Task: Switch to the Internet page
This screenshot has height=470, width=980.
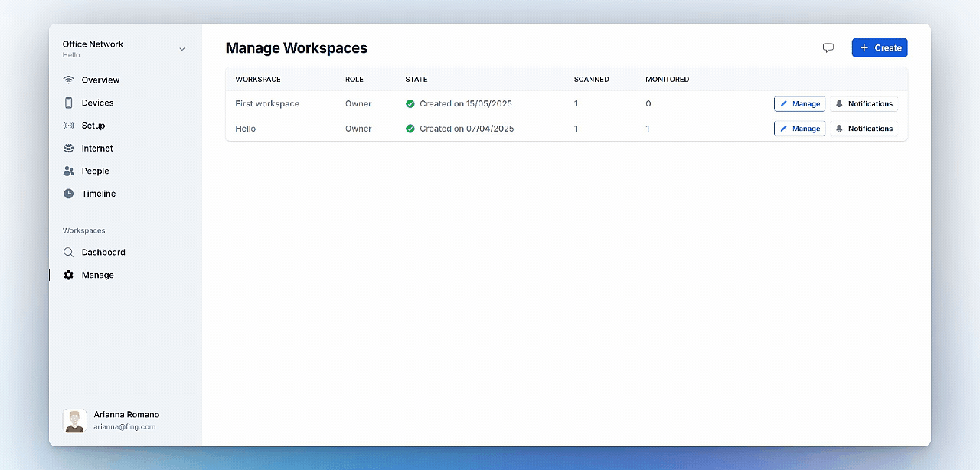Action: click(97, 149)
